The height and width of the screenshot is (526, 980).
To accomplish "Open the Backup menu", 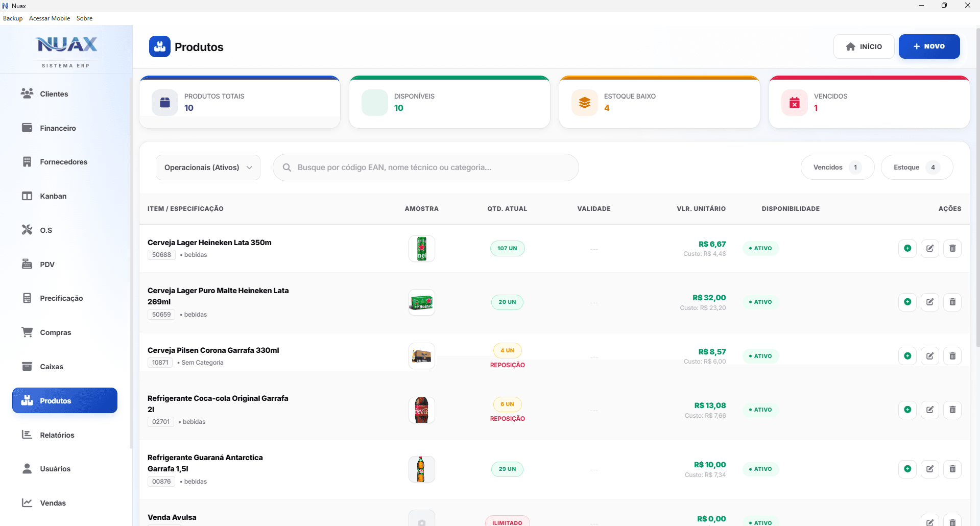I will [13, 18].
